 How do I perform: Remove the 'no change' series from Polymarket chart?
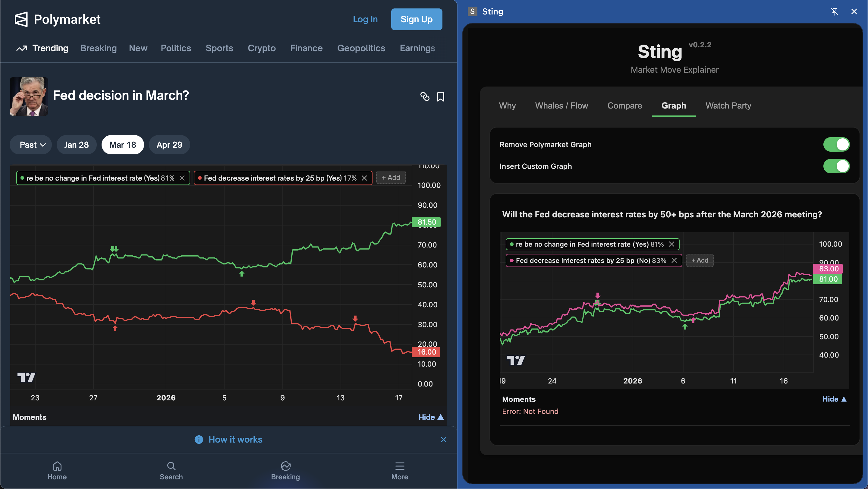182,178
